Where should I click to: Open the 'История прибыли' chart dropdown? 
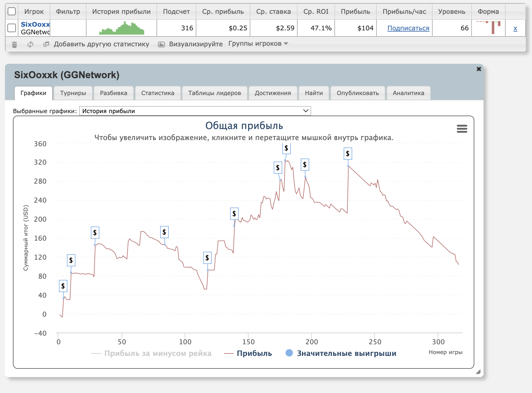[195, 111]
